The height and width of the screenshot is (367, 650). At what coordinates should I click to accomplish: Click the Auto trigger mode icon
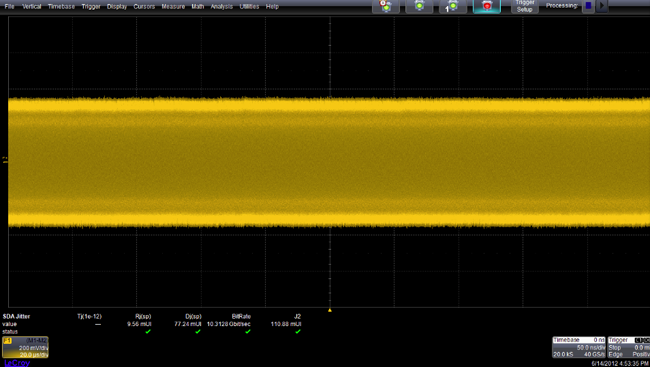point(386,6)
